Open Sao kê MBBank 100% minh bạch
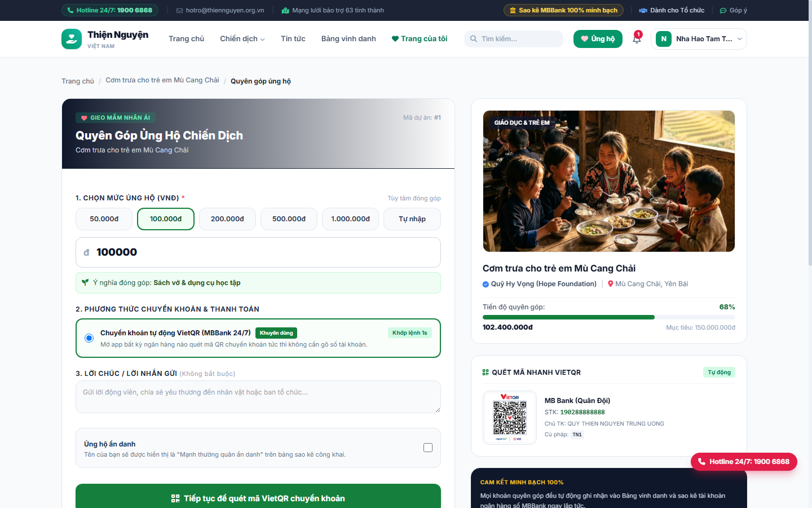Image resolution: width=812 pixels, height=508 pixels. pos(563,10)
